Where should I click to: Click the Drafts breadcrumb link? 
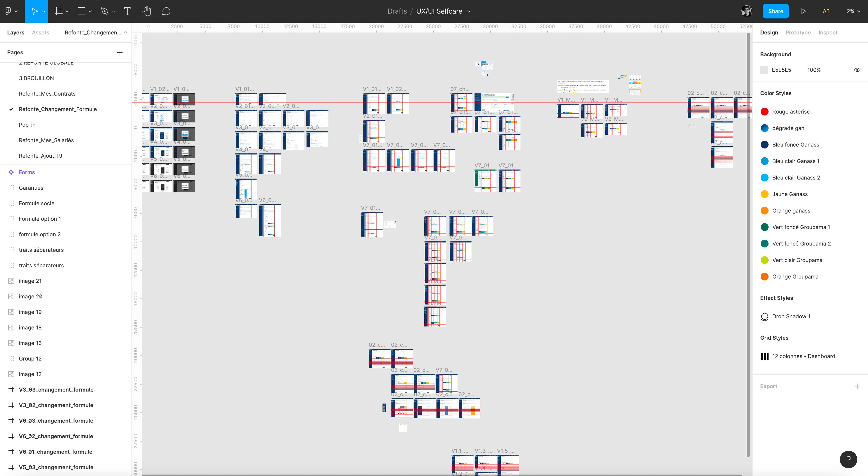[397, 11]
